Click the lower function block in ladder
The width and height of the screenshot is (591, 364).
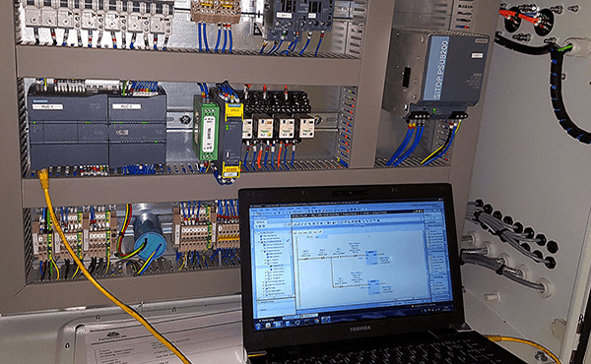pyautogui.click(x=373, y=287)
